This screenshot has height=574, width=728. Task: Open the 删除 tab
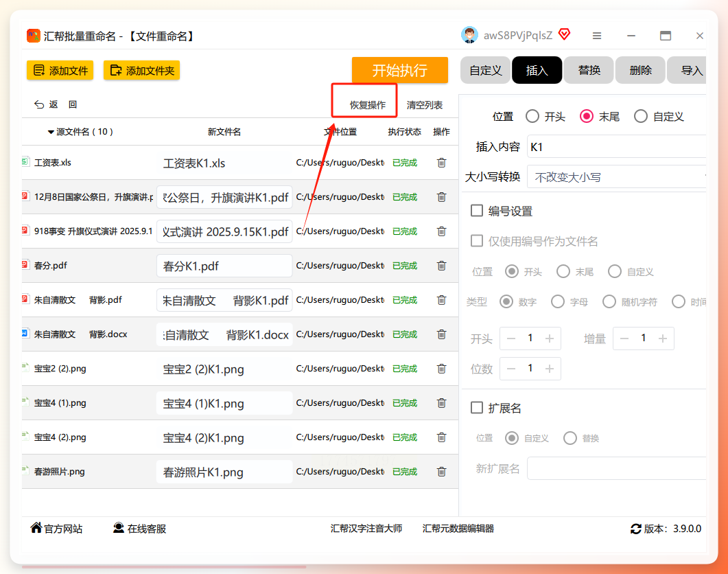pos(640,70)
